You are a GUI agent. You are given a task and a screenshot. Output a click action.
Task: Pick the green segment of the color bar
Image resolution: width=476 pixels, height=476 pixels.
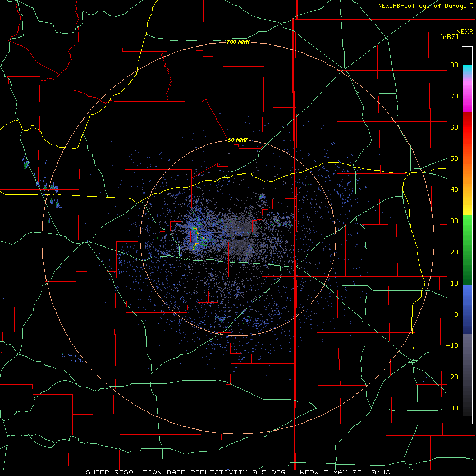[x=467, y=250]
